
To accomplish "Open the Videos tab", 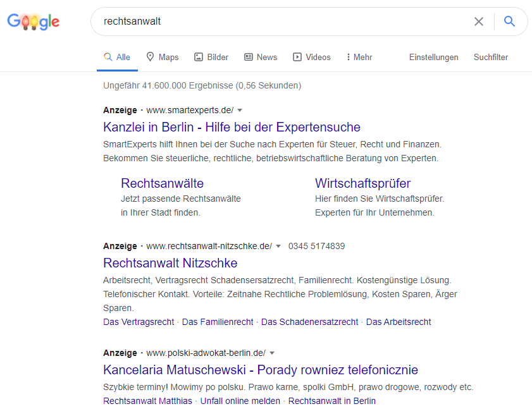I will (x=312, y=57).
